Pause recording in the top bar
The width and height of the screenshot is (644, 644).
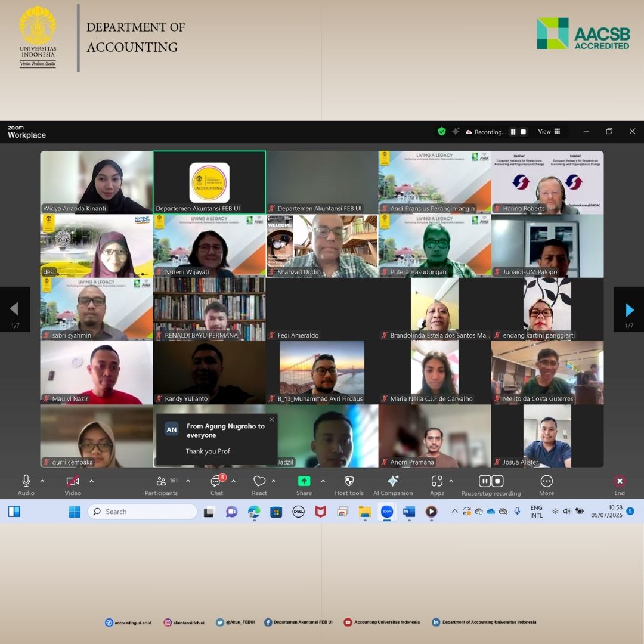coord(513,132)
